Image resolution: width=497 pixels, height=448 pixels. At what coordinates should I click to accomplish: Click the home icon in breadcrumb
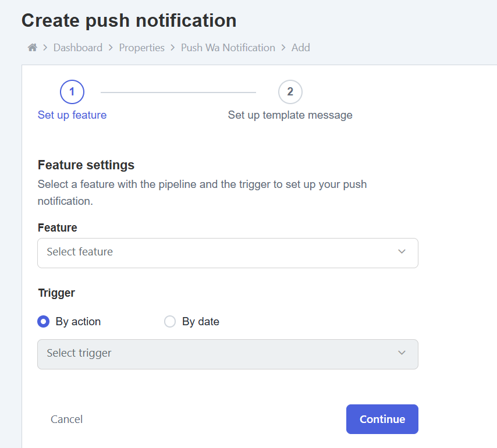(x=33, y=48)
